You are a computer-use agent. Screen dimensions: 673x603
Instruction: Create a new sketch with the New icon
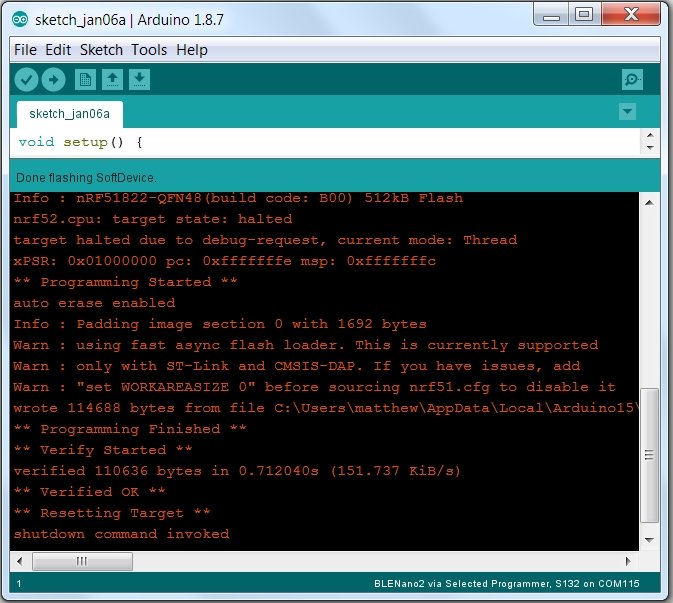(85, 80)
